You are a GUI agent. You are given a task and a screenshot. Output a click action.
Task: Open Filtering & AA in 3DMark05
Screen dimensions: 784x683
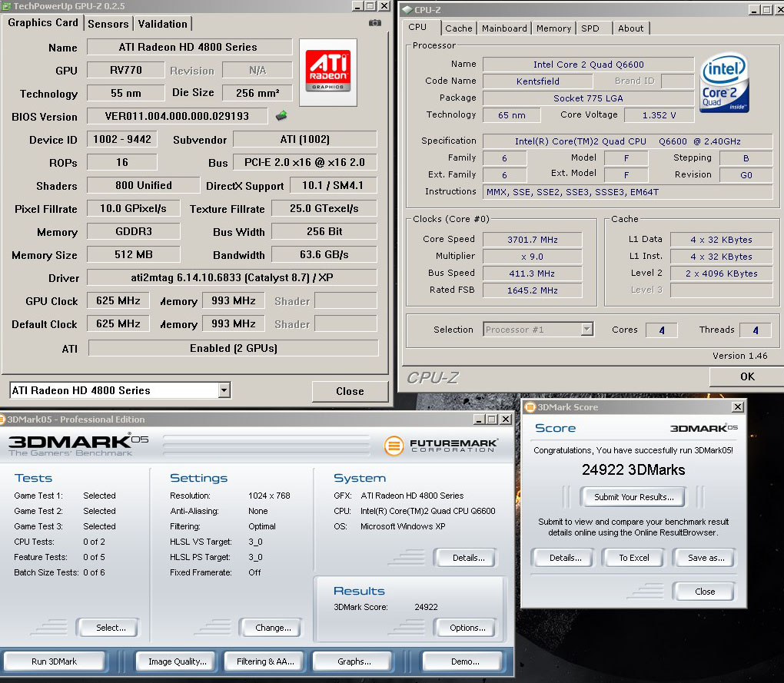pos(265,661)
